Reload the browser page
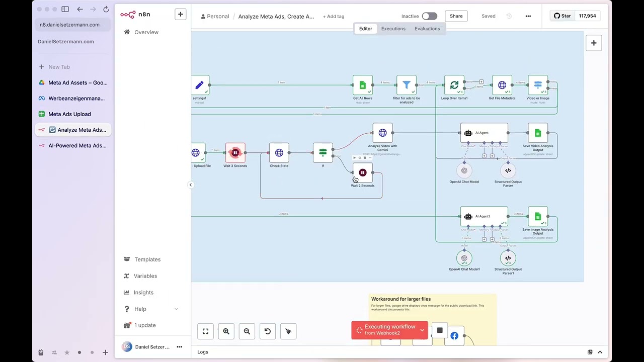This screenshot has height=362, width=644. (106, 9)
